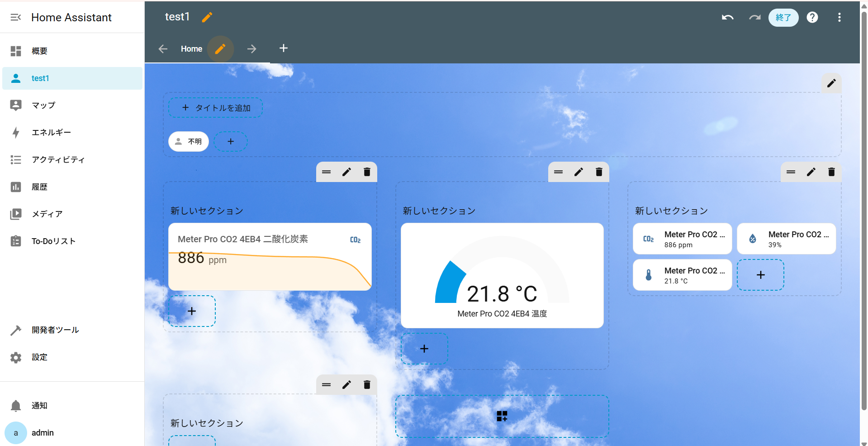Open the three-dot overflow menu
This screenshot has width=868, height=446.
839,17
